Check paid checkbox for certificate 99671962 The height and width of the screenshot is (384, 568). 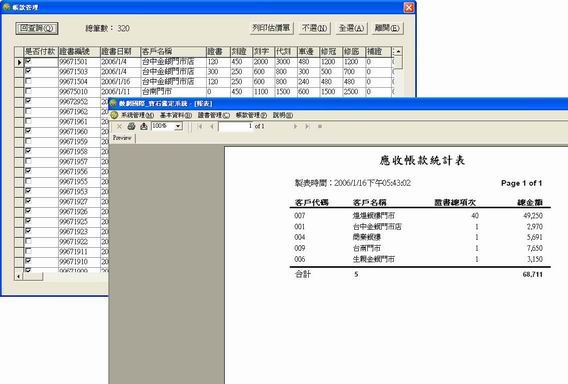29,111
